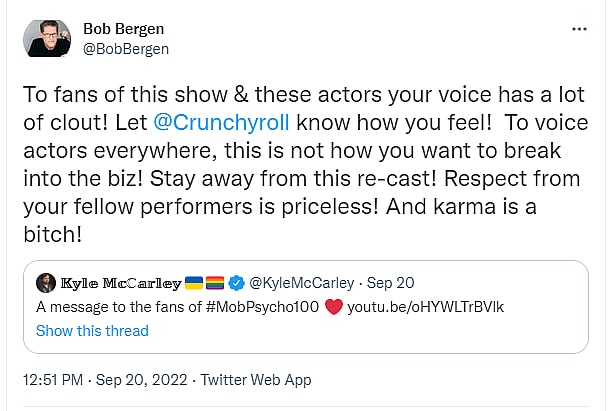Open the youtu.be video link
The image size is (613, 411).
(425, 307)
